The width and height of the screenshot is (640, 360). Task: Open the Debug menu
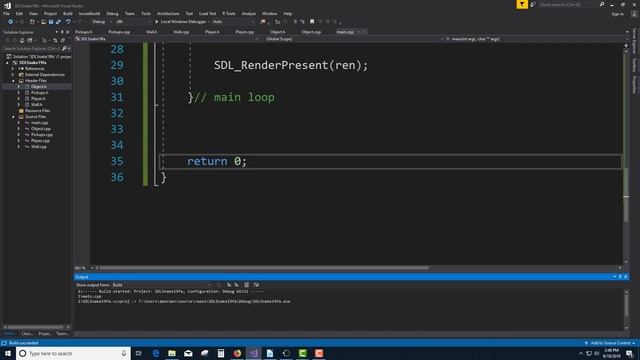click(x=112, y=13)
